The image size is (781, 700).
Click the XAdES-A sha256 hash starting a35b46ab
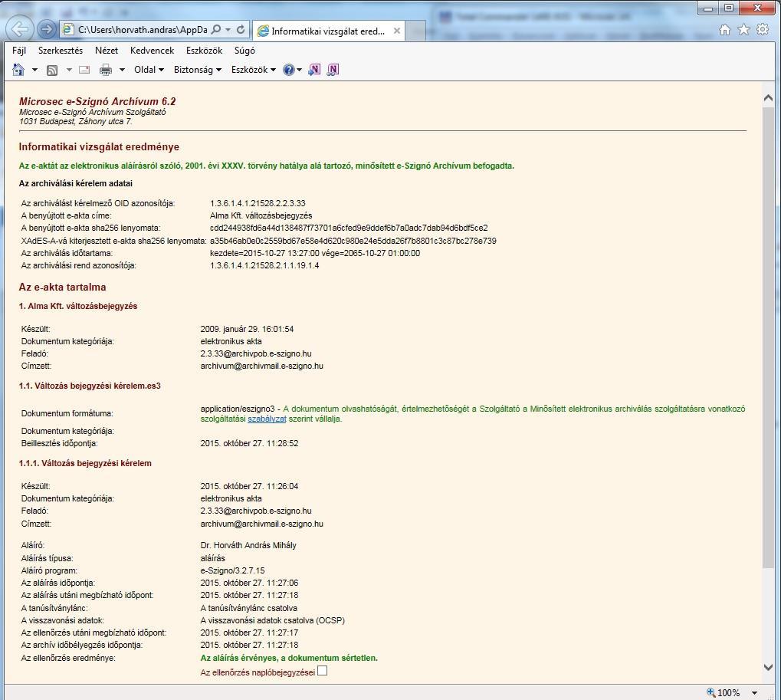(x=353, y=242)
